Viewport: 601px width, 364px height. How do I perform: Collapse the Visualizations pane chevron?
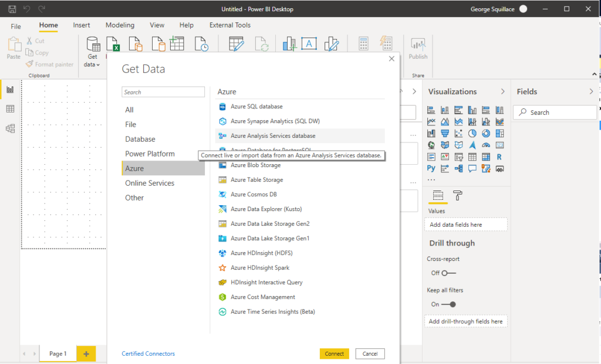502,91
